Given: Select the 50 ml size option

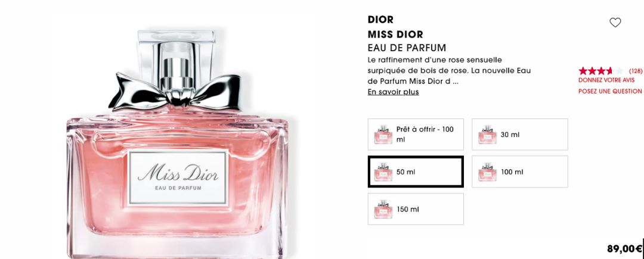Looking at the screenshot, I should click(416, 171).
